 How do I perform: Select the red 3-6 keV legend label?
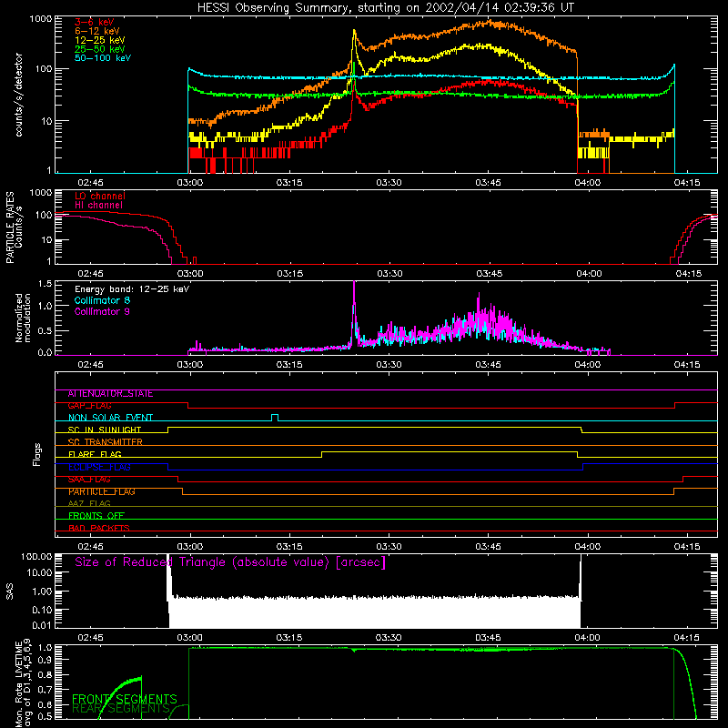tap(95, 22)
